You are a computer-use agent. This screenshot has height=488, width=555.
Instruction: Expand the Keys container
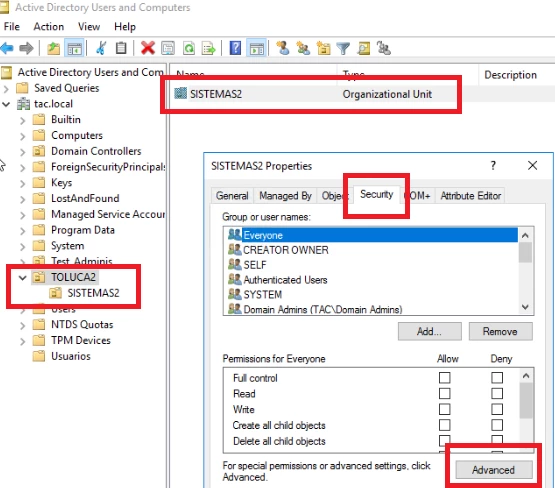[x=23, y=184]
